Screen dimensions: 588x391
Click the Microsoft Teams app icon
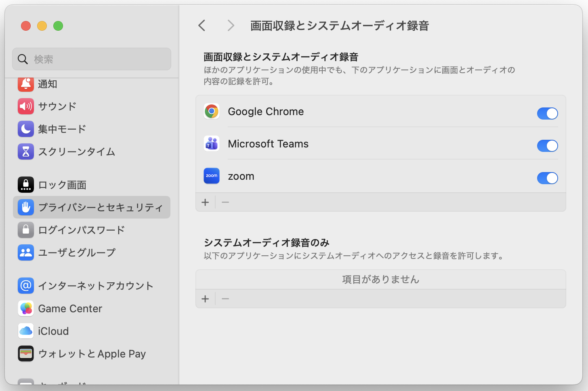tap(212, 143)
